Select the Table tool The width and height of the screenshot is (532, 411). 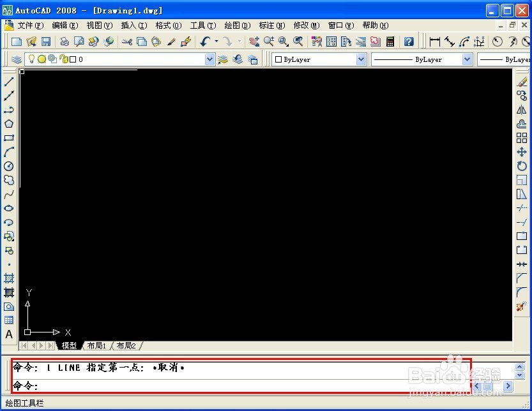pyautogui.click(x=9, y=320)
